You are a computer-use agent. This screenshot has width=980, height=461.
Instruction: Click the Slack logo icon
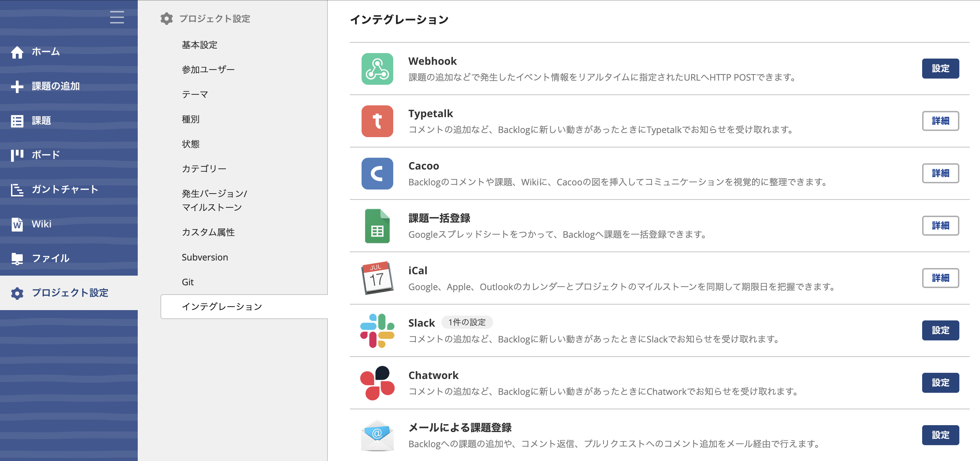[377, 330]
